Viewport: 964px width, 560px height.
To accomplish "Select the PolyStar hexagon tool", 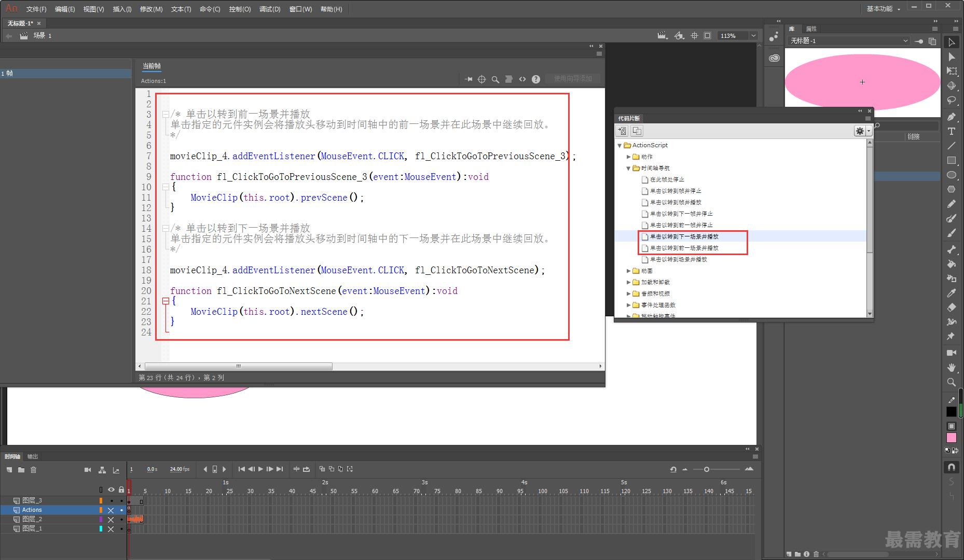I will pyautogui.click(x=952, y=190).
